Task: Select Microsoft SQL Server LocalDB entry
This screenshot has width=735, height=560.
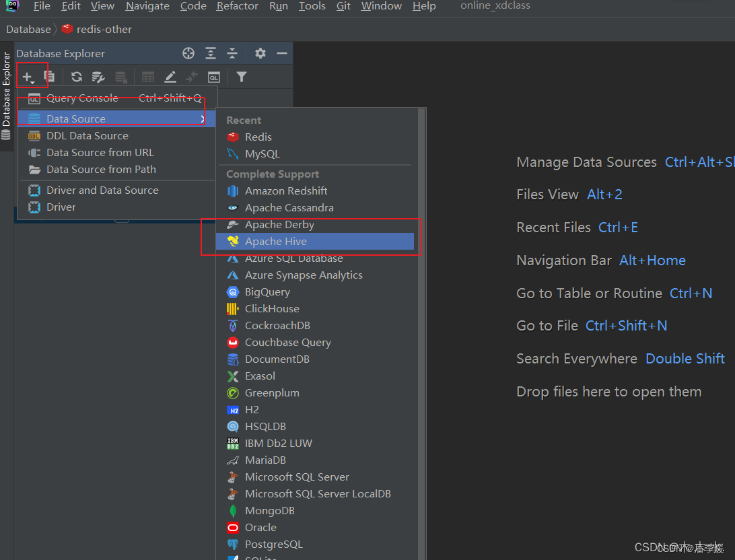Action: (315, 494)
